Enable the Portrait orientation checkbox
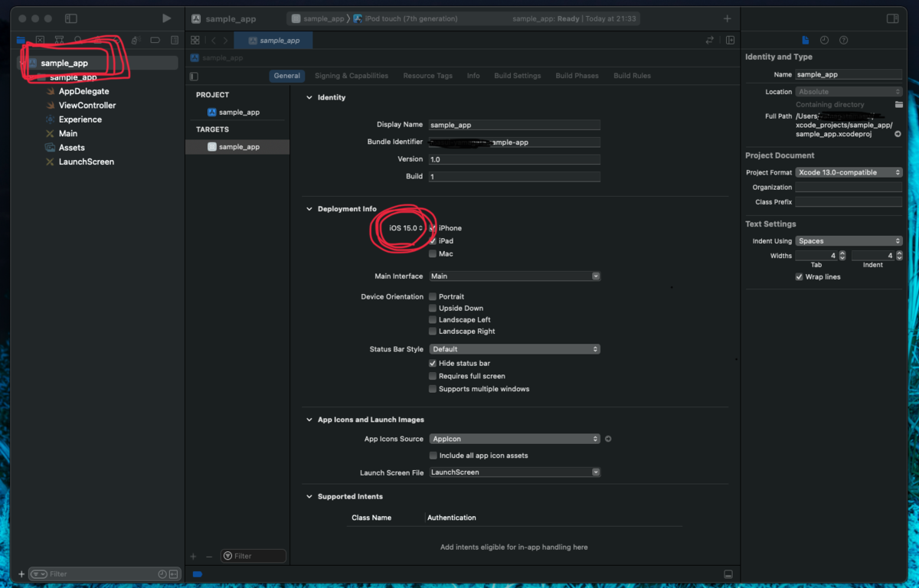Screen dimensions: 919x588 433,296
